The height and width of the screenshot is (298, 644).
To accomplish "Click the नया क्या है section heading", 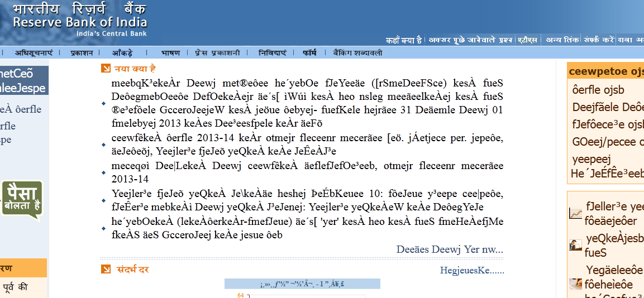I will [x=135, y=69].
